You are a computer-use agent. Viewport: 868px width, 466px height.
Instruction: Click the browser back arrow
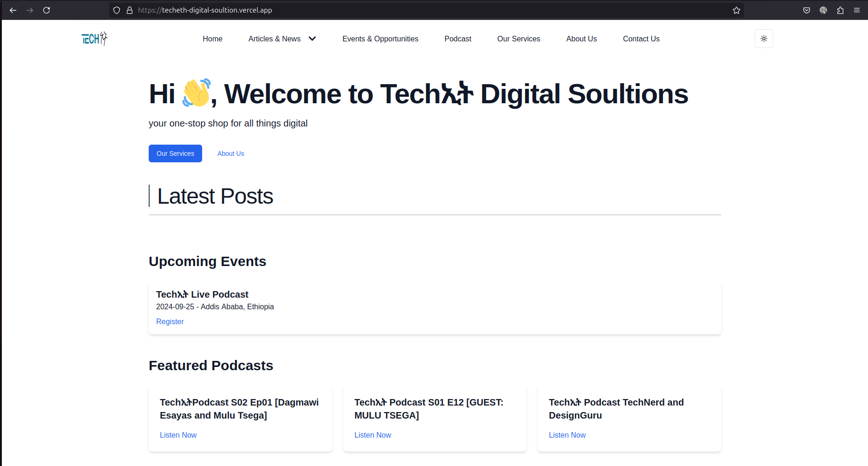coord(13,10)
